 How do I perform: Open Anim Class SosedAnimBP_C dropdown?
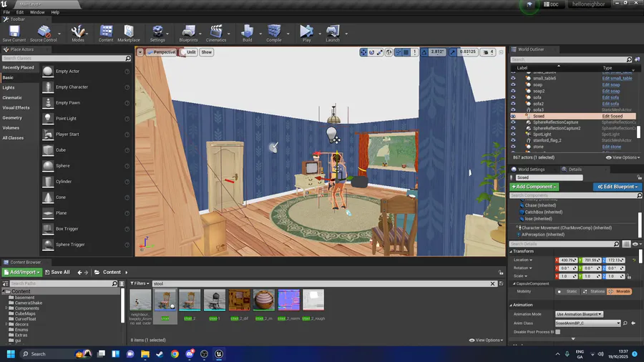[587, 323]
